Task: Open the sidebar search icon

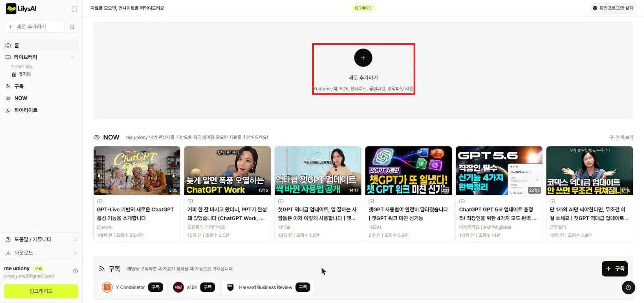Action: [x=72, y=27]
